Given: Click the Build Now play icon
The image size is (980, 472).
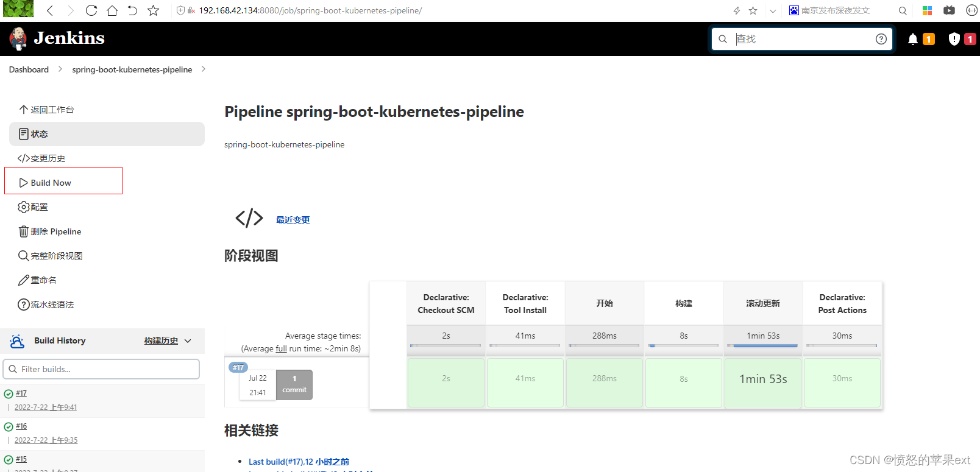Looking at the screenshot, I should pos(24,183).
